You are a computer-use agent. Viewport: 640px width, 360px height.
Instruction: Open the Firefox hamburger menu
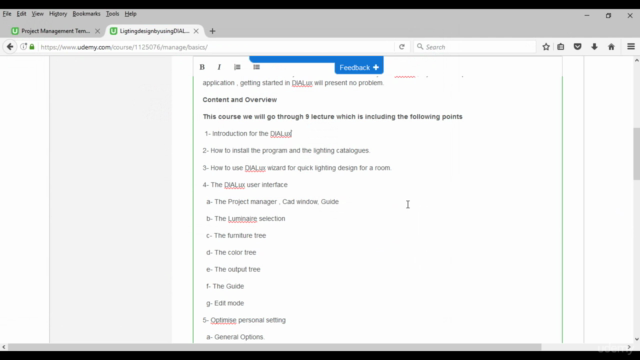point(631,47)
